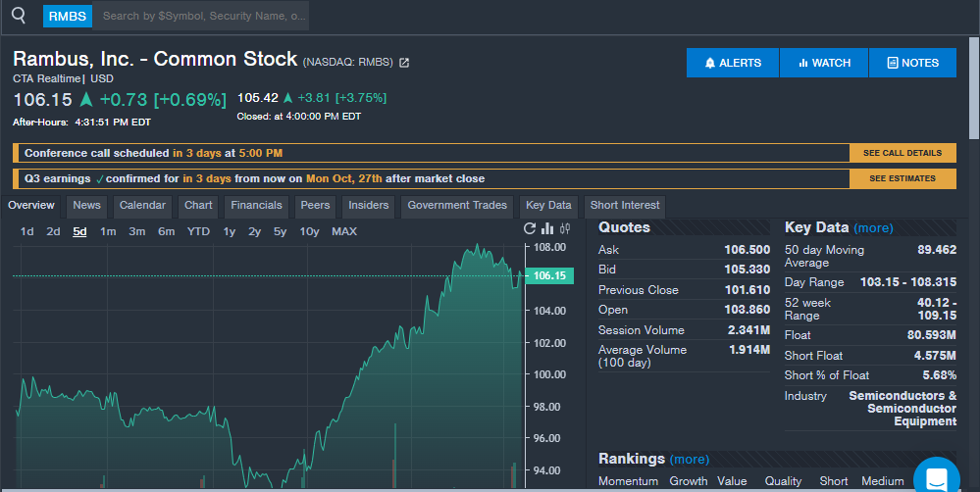Click the ALERTS bell button
This screenshot has width=980, height=492.
point(733,63)
